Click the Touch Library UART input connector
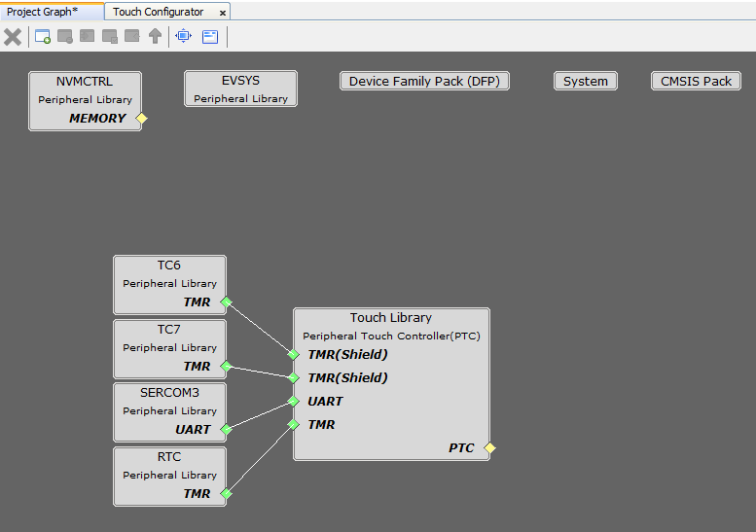 click(293, 401)
